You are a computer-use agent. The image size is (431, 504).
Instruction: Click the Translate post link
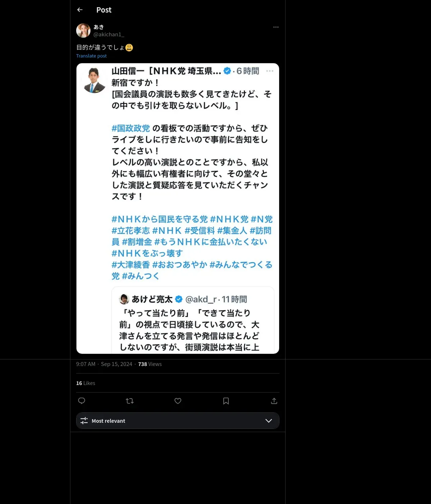pos(91,56)
